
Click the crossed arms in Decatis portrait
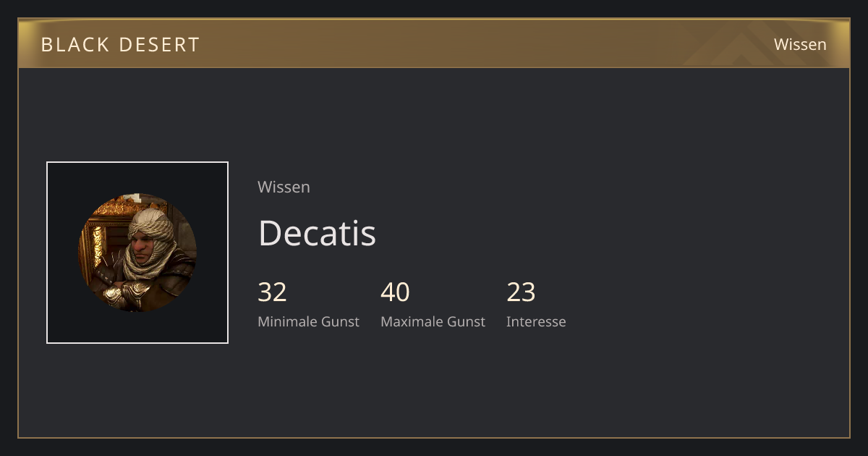132,292
